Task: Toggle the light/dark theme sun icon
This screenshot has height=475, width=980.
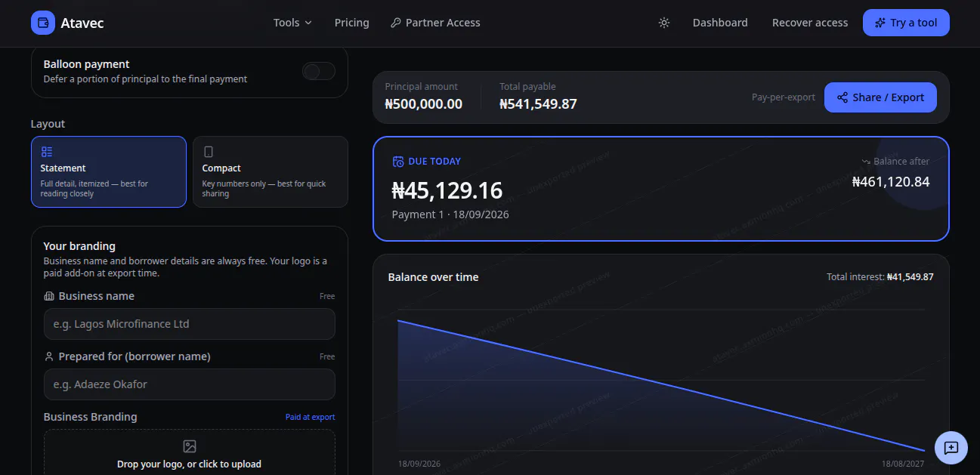Action: (x=664, y=23)
